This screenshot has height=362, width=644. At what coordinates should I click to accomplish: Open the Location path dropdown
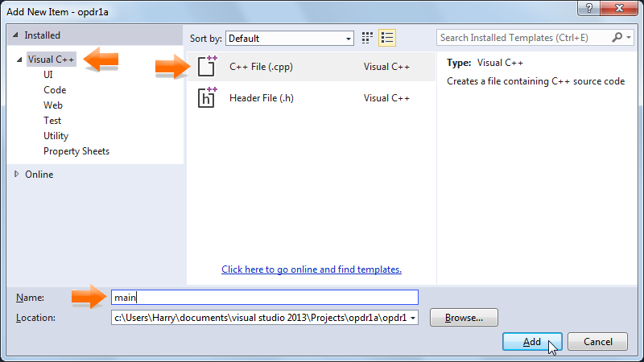tap(414, 318)
